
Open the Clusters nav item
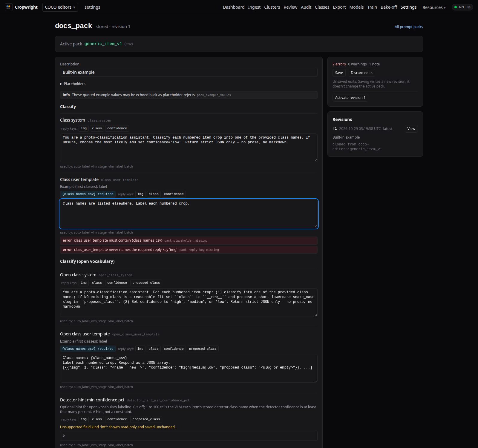click(272, 7)
